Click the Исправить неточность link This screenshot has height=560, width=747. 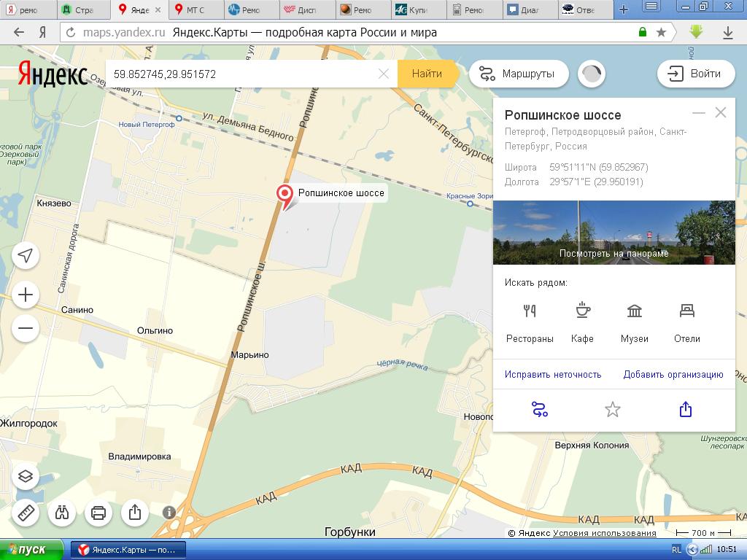pyautogui.click(x=553, y=374)
